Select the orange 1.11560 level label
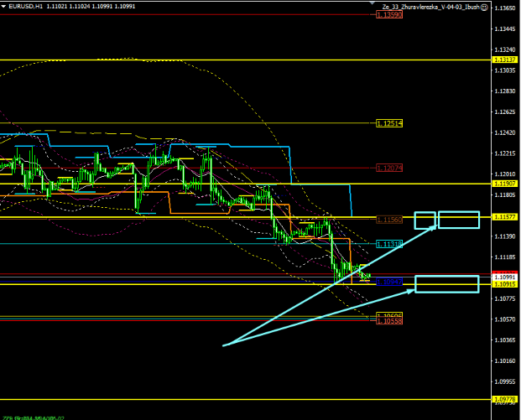Viewport: 521px width, 420px height. click(388, 219)
